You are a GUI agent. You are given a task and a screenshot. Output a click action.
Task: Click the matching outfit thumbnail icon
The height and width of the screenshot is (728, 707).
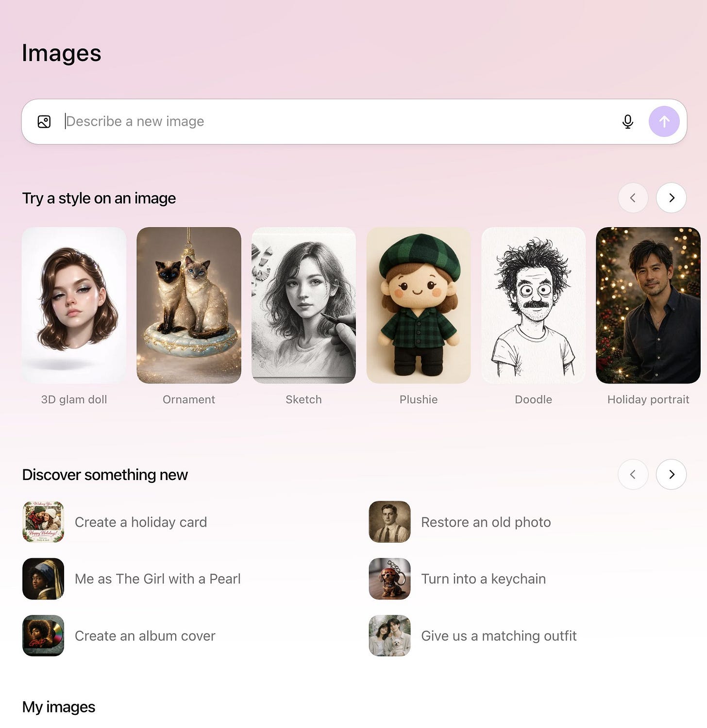point(389,636)
